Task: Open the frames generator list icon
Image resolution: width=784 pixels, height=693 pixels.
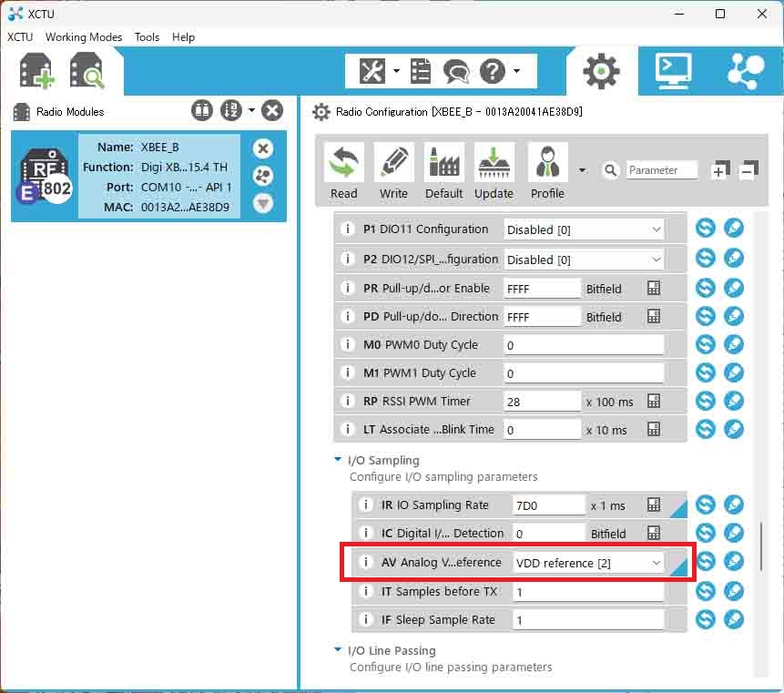Action: click(x=421, y=71)
